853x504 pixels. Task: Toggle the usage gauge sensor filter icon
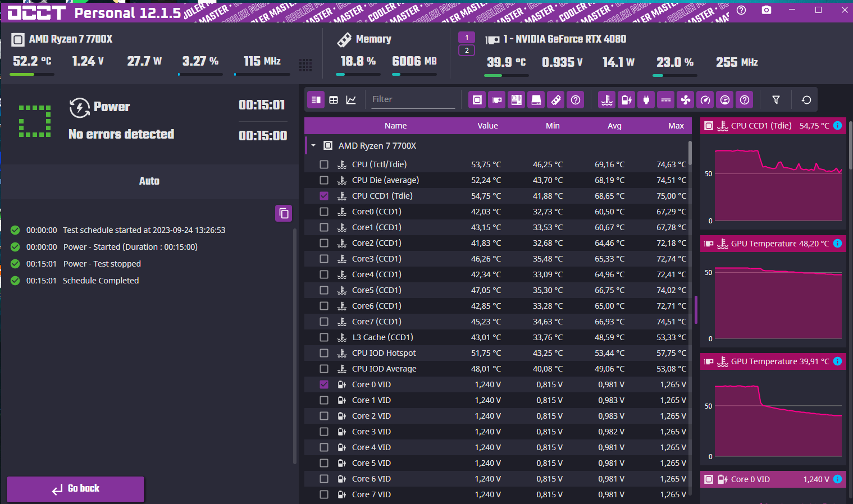click(x=725, y=100)
